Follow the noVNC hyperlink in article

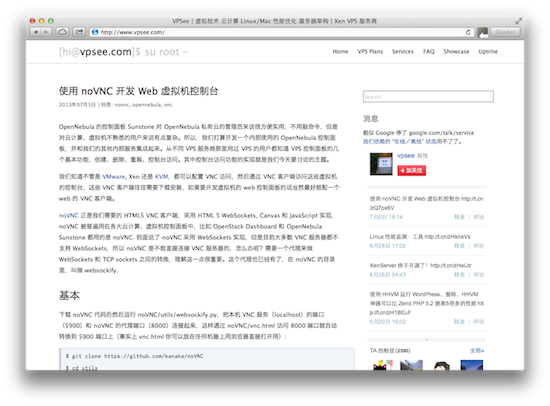pyautogui.click(x=68, y=215)
